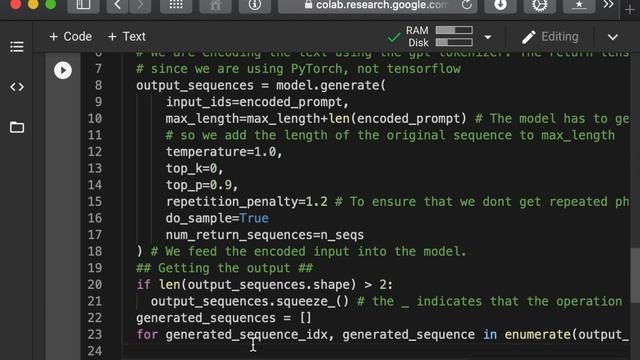Click on '## Getting the output ##' comment
Screen dimensions: 640x360
click(224, 268)
